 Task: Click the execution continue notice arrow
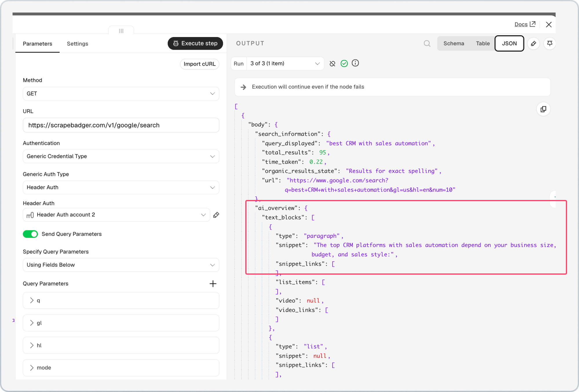coord(243,87)
